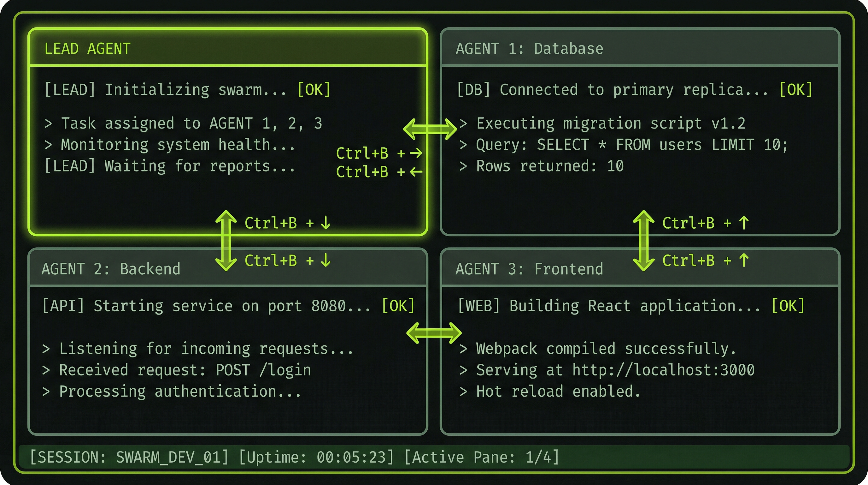Click the Query: SELECT * FROM users line
868x485 pixels.
point(640,145)
